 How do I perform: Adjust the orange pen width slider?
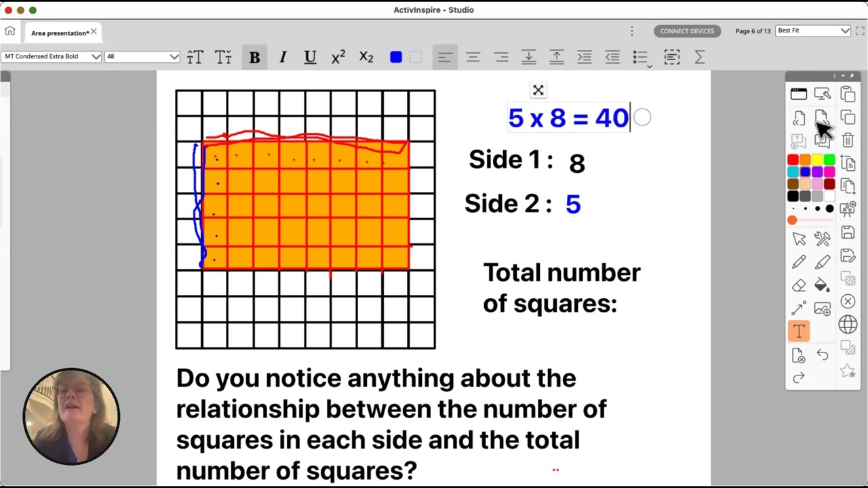coord(792,220)
